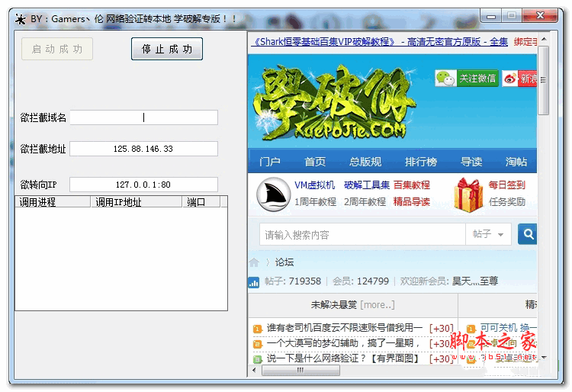Click the 会员: 124799 statistic text

point(361,281)
